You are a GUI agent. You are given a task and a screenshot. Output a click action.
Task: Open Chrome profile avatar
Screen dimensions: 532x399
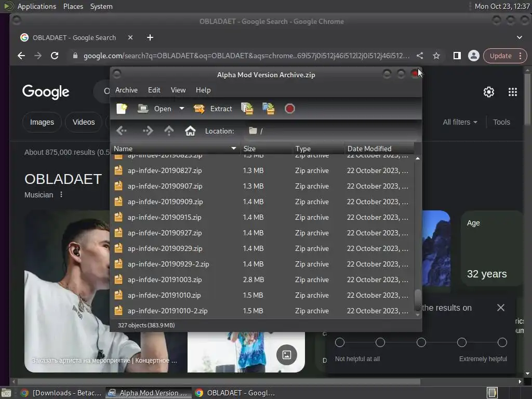coord(474,56)
